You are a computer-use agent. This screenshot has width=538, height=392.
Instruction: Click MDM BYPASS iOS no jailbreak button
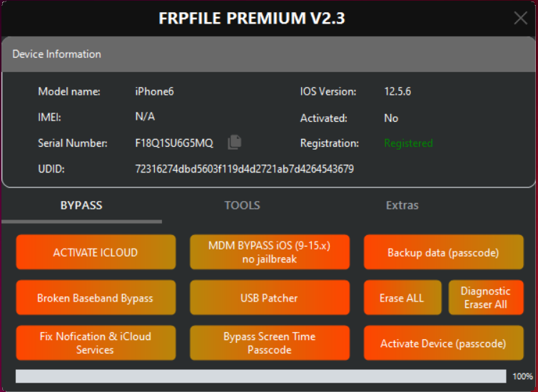click(270, 252)
